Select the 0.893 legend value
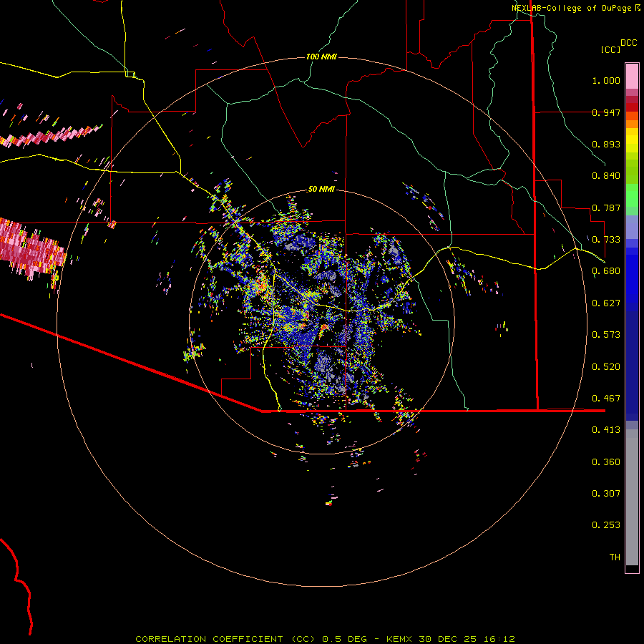 [x=606, y=144]
